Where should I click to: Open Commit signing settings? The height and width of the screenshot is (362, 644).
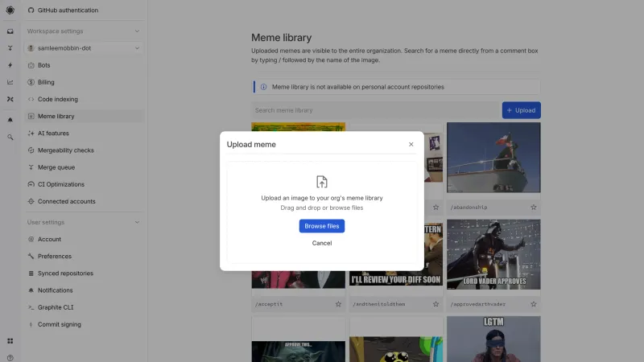pyautogui.click(x=84, y=324)
